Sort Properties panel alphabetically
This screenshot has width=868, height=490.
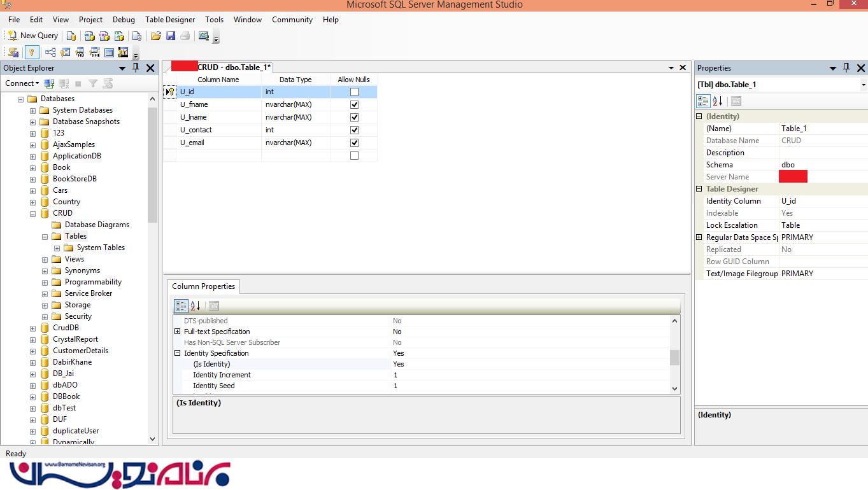718,101
